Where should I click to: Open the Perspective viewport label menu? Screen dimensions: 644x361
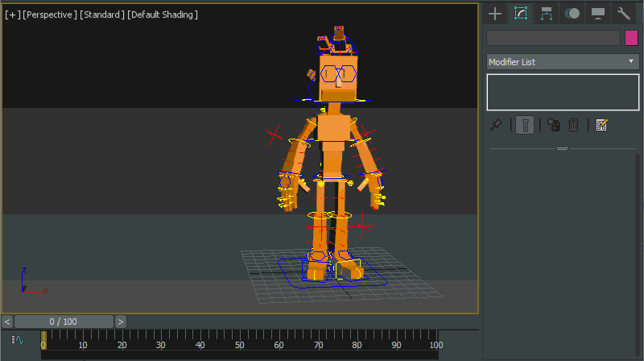pos(50,15)
